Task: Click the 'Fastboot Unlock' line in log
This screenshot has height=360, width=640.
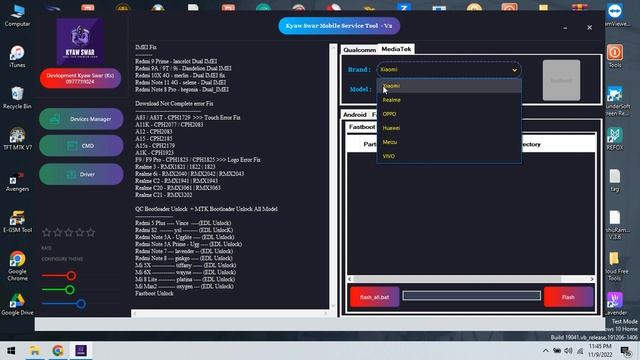Action: tap(154, 293)
